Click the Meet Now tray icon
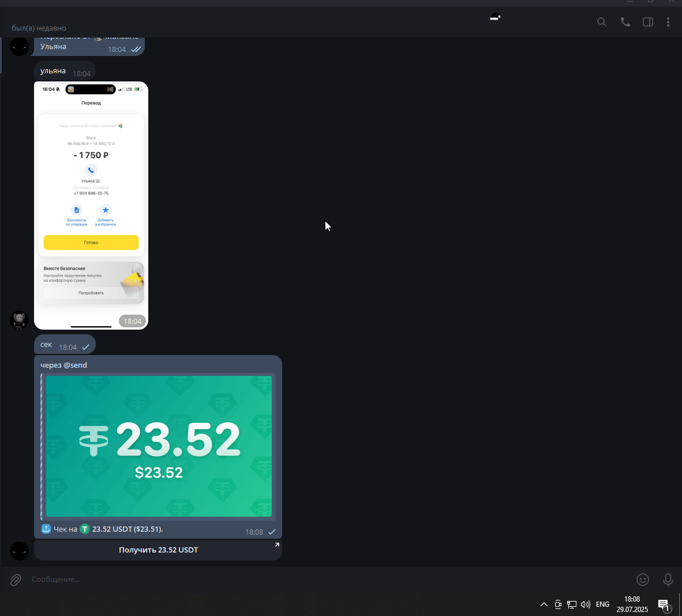This screenshot has width=682, height=616. (557, 604)
